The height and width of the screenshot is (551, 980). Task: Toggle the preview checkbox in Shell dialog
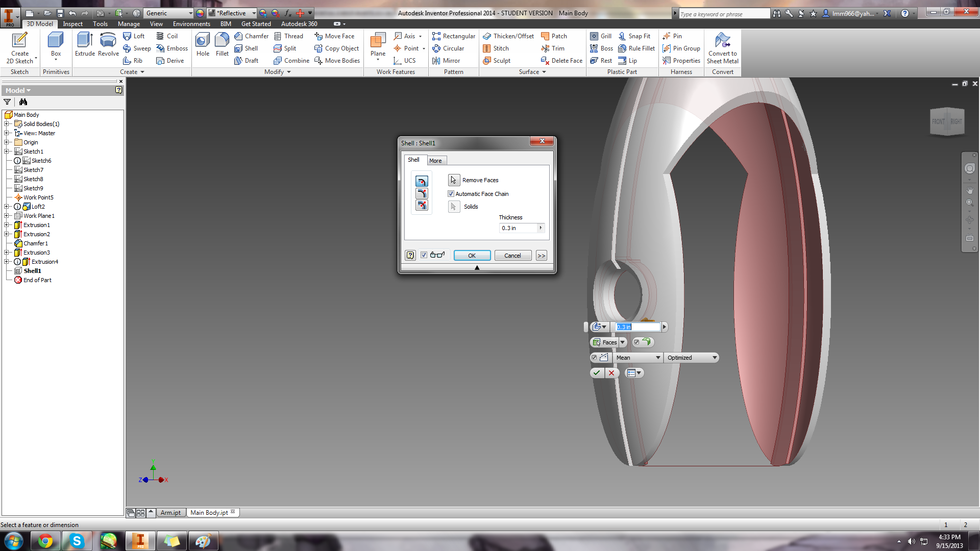424,255
